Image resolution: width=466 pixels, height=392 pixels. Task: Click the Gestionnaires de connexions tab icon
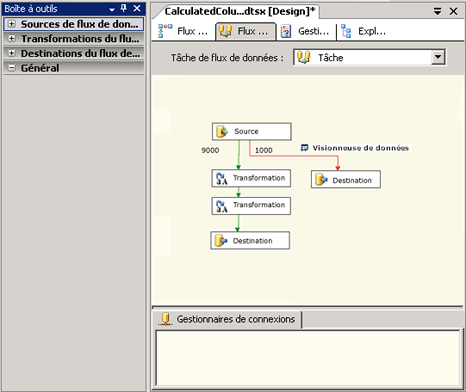(165, 319)
